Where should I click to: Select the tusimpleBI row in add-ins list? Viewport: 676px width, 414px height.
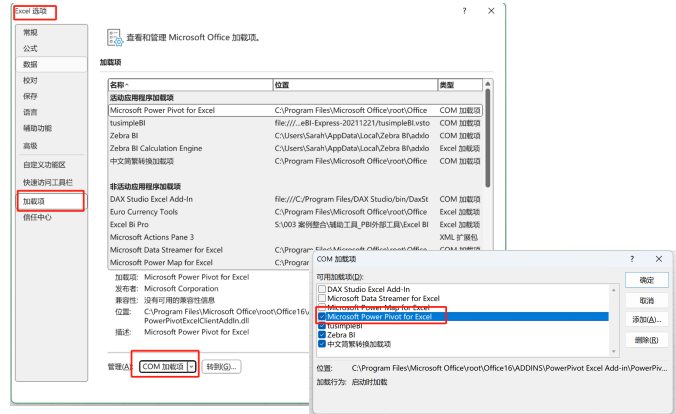point(295,123)
